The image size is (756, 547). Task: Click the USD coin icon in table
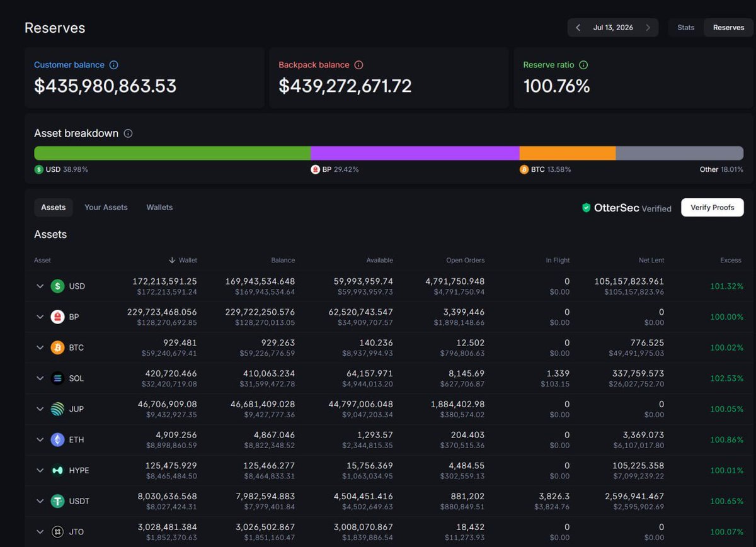(58, 286)
